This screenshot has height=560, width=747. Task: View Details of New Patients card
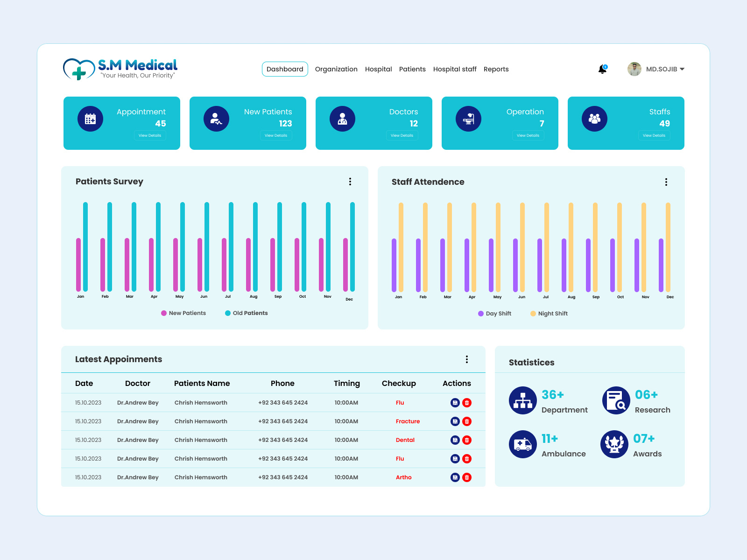coord(276,135)
